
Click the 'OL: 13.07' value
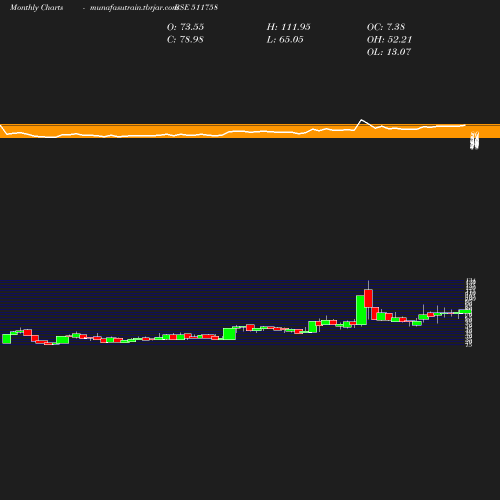(x=389, y=52)
